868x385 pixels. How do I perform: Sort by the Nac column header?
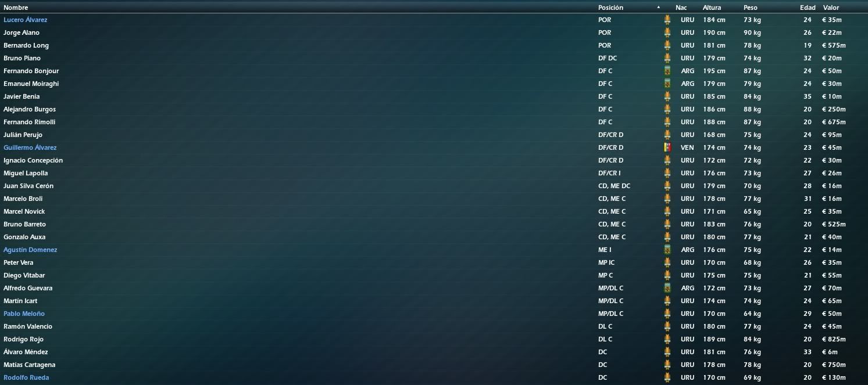point(681,8)
